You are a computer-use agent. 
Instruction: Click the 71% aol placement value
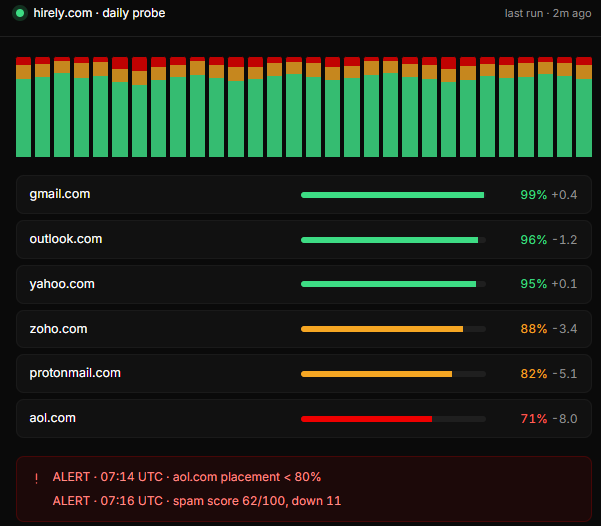534,419
